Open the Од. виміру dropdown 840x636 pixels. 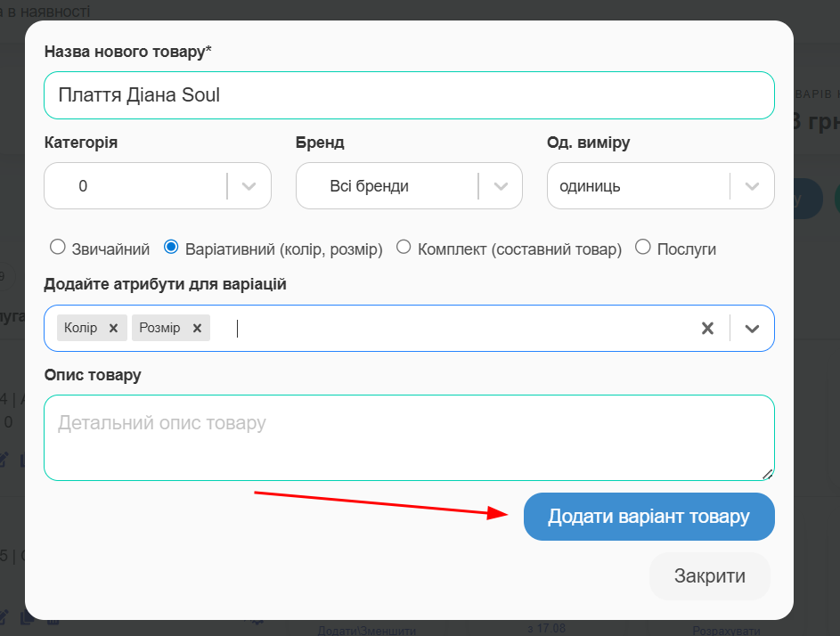(x=752, y=186)
